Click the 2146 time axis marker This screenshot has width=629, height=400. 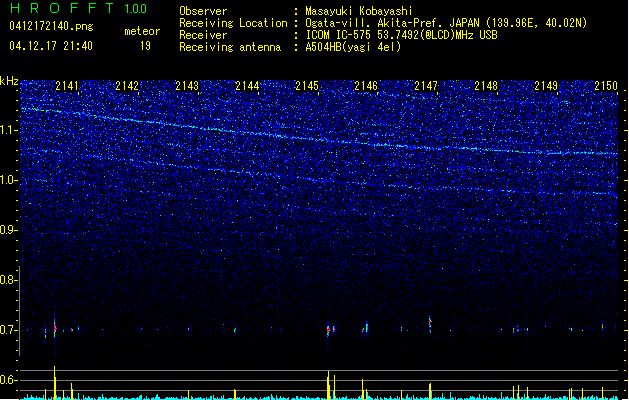click(366, 86)
